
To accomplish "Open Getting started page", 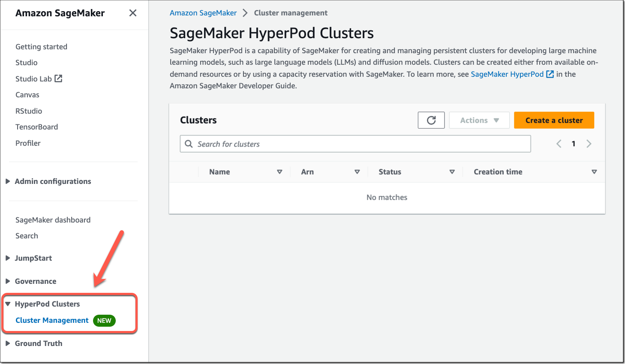I will [x=41, y=47].
